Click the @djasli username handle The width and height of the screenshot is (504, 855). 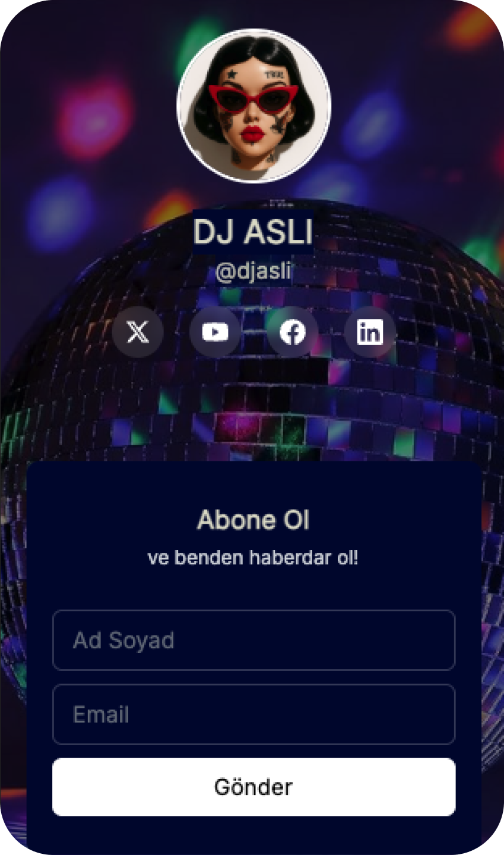click(253, 272)
